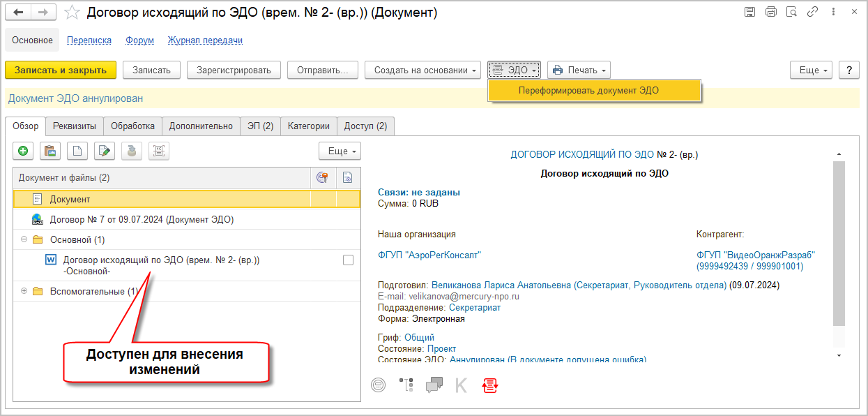Add document to favorites with star icon
The height and width of the screenshot is (416, 868).
(71, 13)
